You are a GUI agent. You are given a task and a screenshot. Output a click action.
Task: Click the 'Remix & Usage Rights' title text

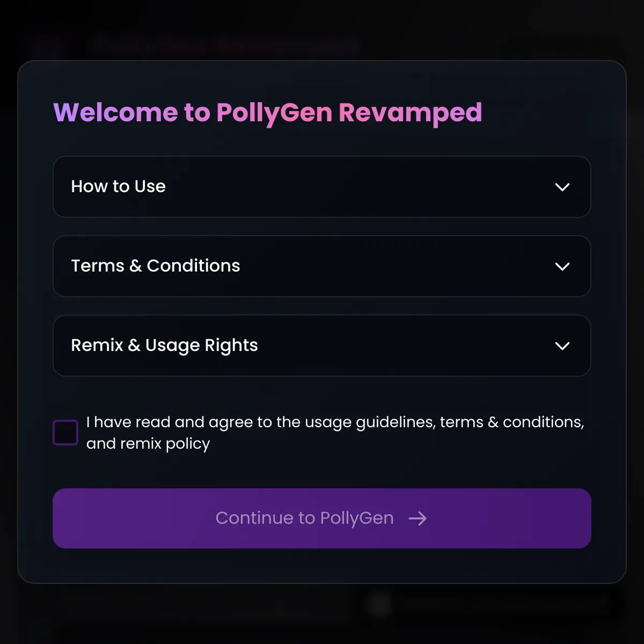pos(164,345)
